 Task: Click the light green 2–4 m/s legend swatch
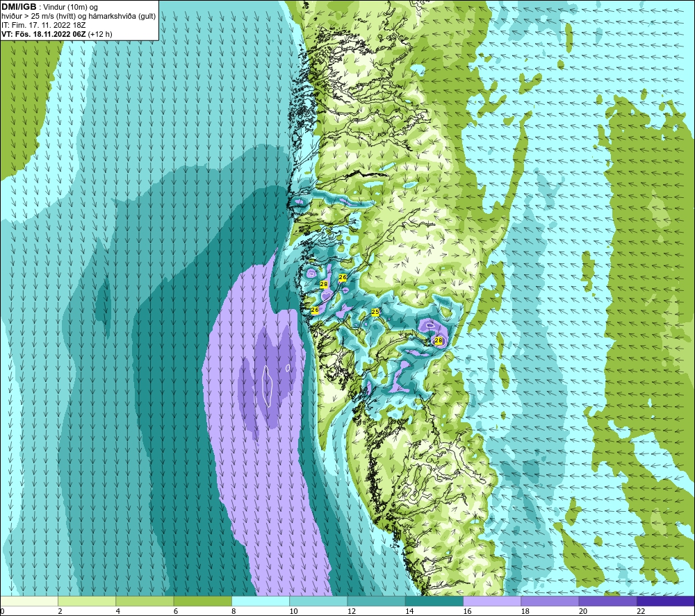click(x=87, y=601)
